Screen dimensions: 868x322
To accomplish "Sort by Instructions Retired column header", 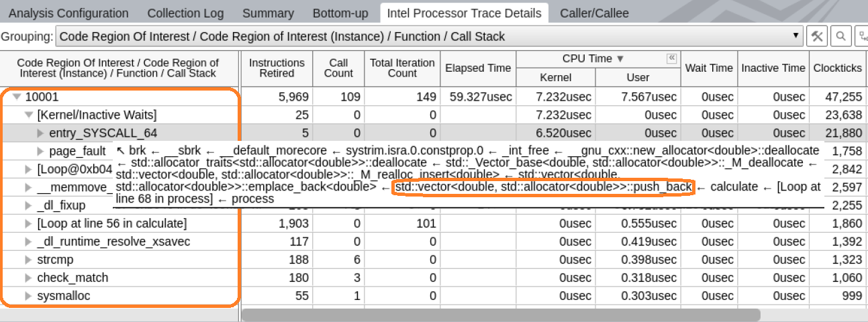I will pos(277,68).
